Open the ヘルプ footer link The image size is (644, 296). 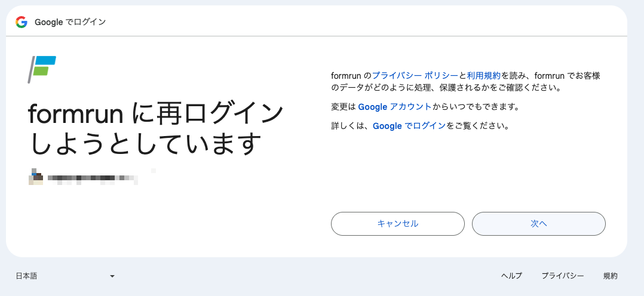511,276
